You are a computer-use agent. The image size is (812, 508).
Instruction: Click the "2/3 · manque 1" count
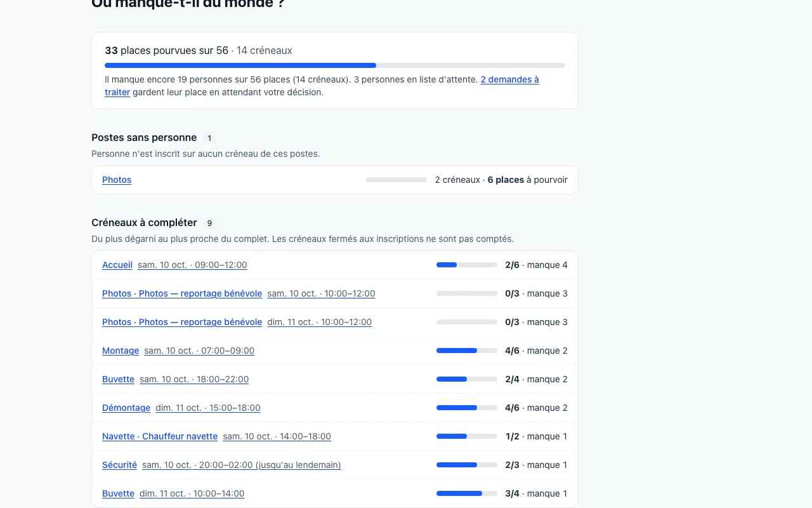537,465
